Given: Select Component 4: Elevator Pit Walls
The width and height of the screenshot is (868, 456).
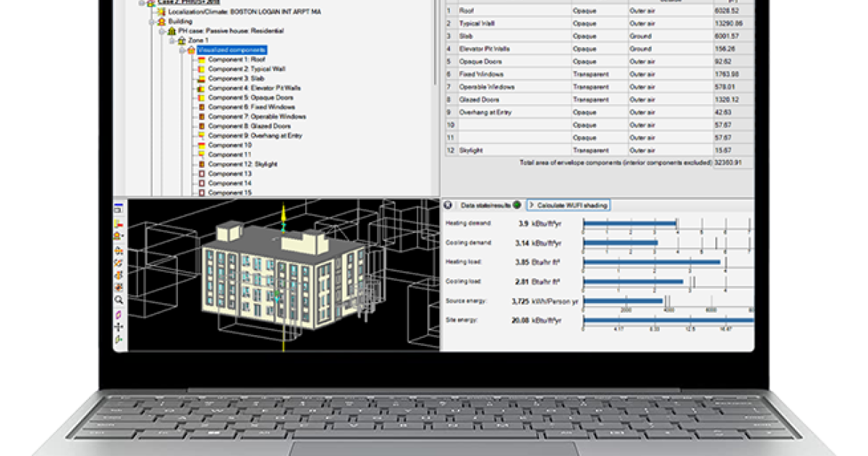Looking at the screenshot, I should 254,88.
